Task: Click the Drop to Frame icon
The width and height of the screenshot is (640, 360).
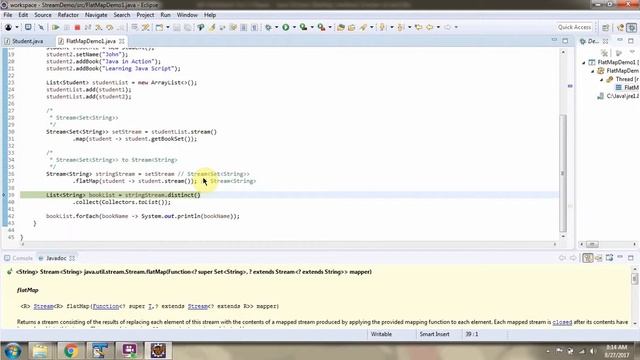Action: 134,27
